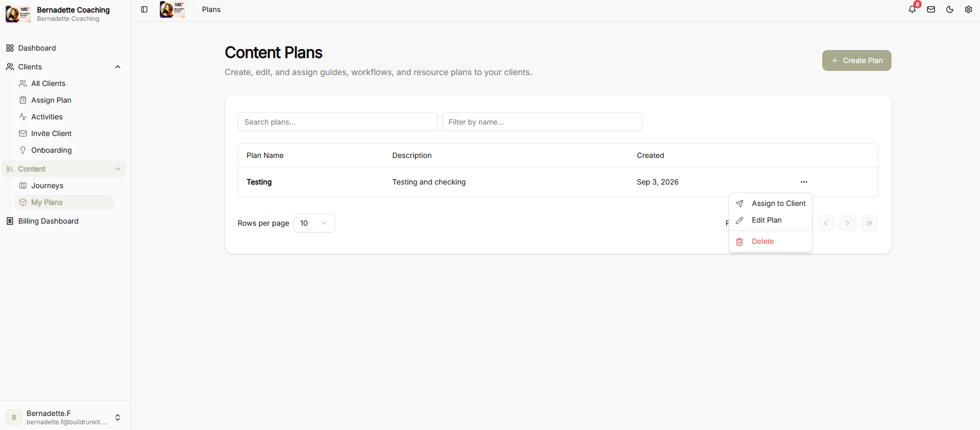This screenshot has width=980, height=430.
Task: Open the Rows per page dropdown
Action: click(x=315, y=223)
